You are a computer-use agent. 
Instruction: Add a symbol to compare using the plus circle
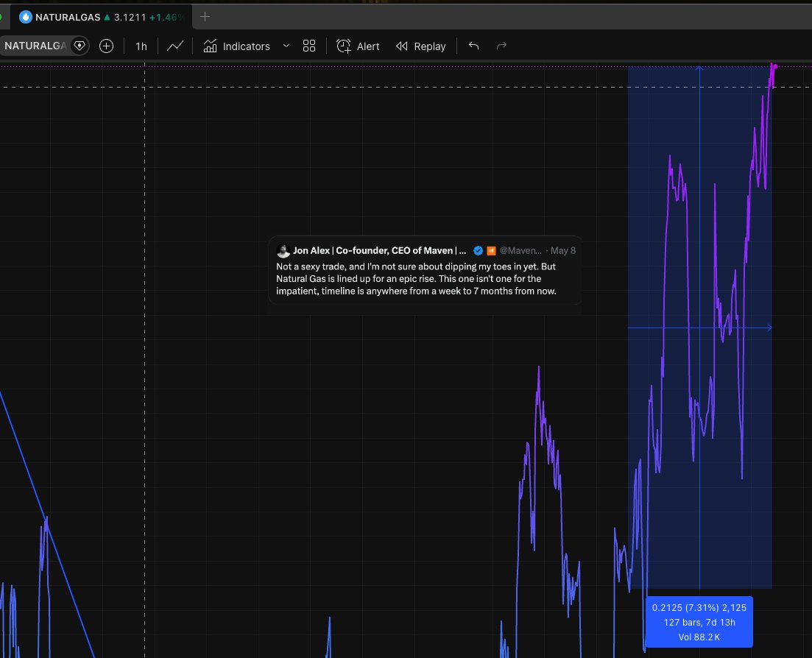point(106,46)
